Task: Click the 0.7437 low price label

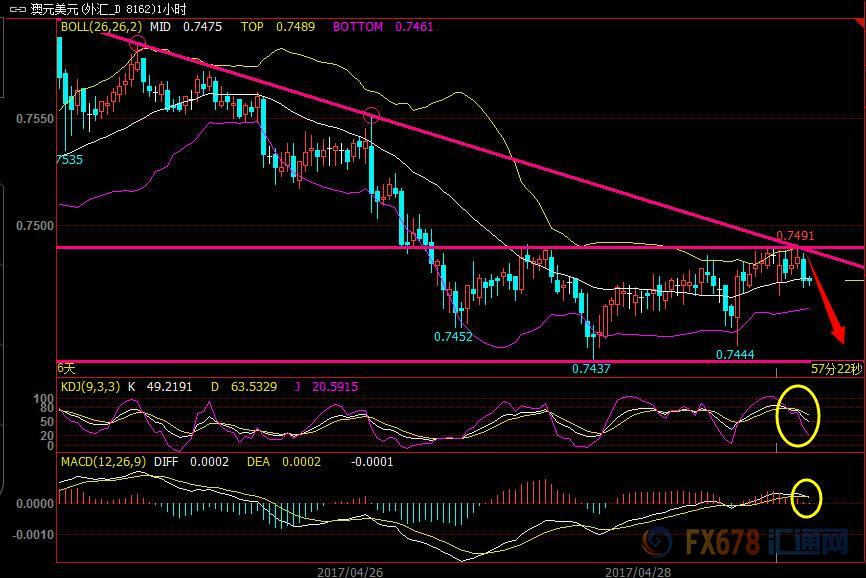Action: (591, 369)
